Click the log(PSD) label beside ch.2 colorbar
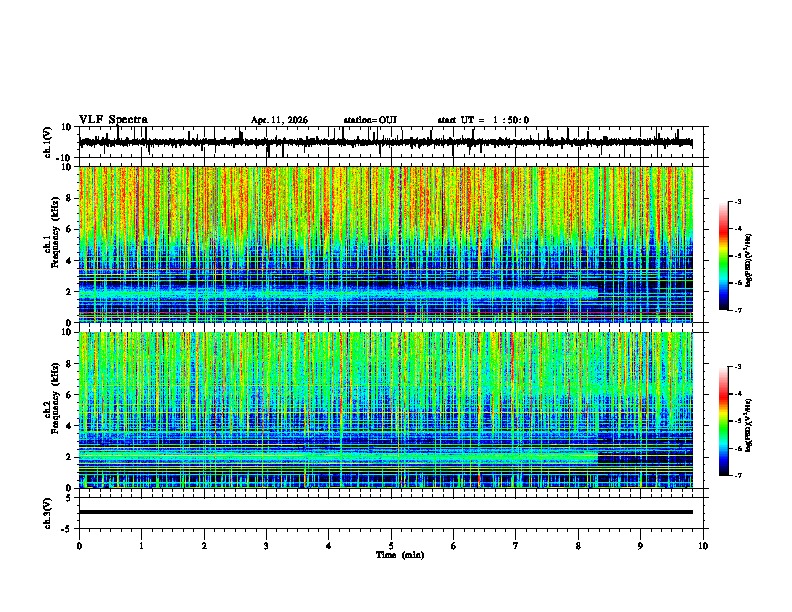The image size is (792, 612). (749, 425)
